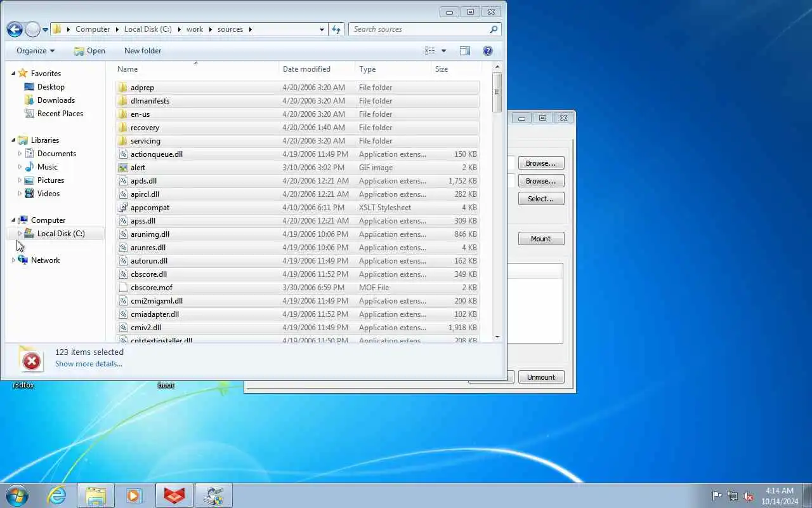Select Local Disk (C:) breadcrumb segment
The height and width of the screenshot is (508, 812).
click(148, 29)
